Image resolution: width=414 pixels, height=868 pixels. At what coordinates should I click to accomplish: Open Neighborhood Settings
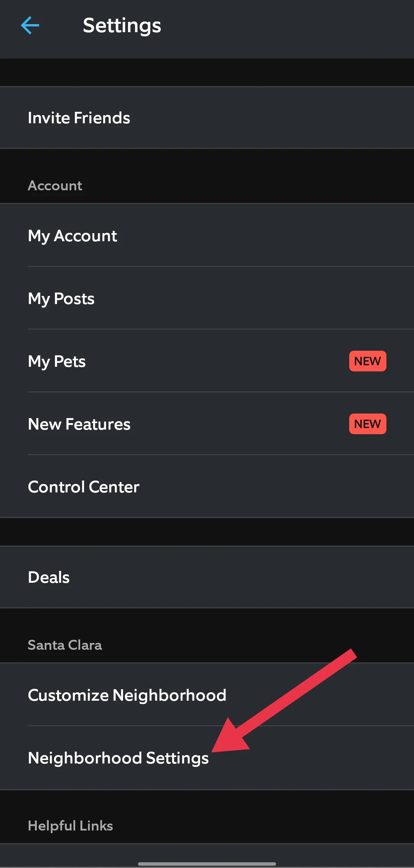(x=118, y=758)
